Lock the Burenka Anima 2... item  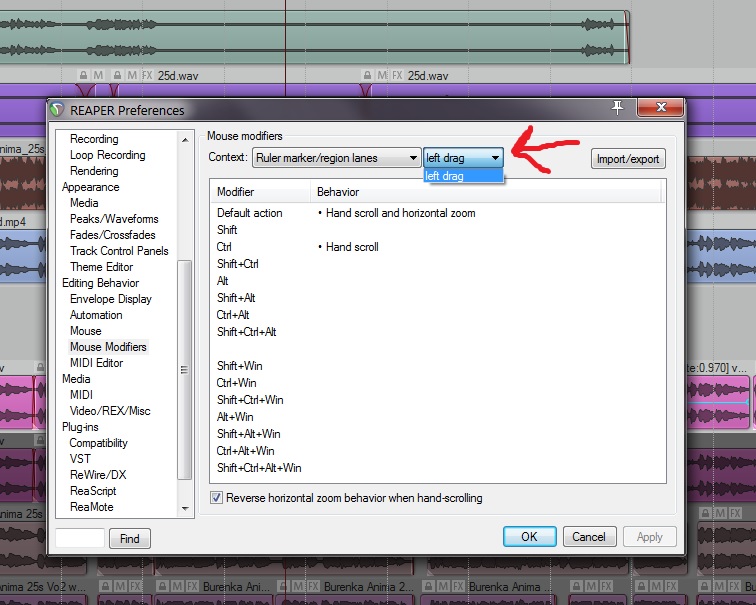284,586
